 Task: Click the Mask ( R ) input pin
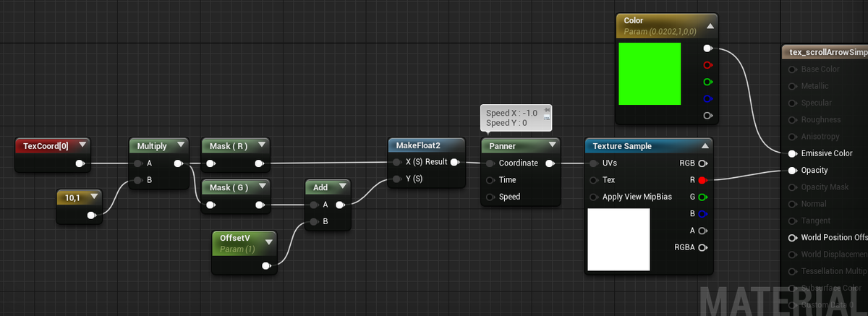pos(210,163)
